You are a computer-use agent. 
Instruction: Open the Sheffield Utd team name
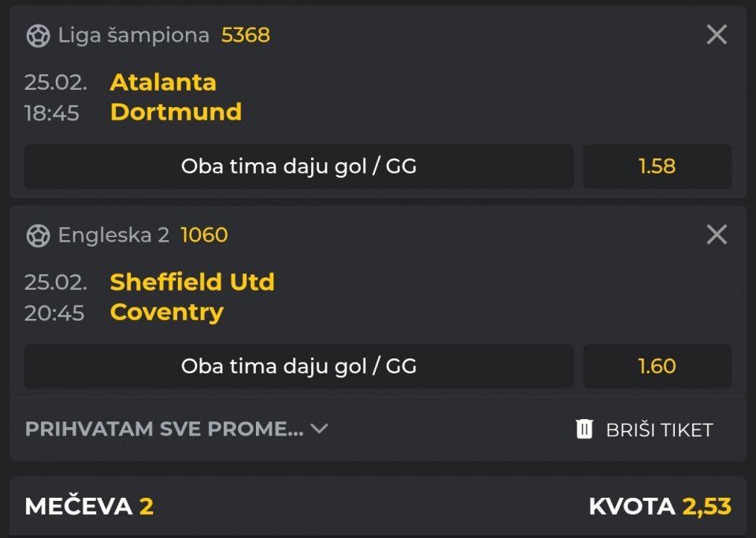(192, 282)
